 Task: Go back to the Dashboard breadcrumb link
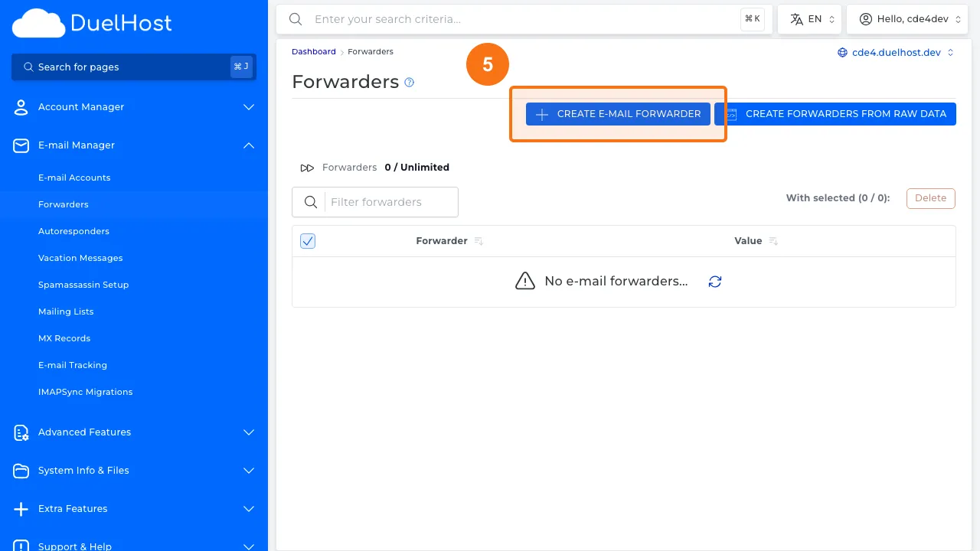tap(313, 51)
